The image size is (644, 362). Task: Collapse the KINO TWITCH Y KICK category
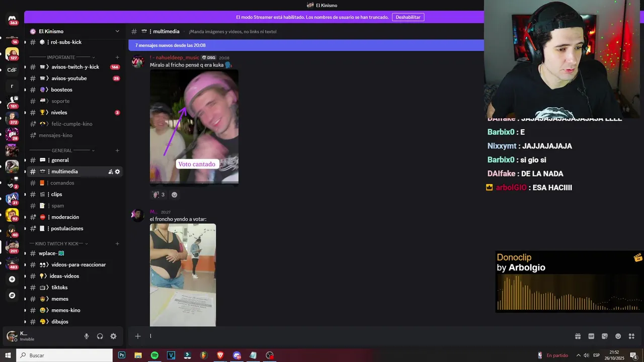[x=58, y=244]
